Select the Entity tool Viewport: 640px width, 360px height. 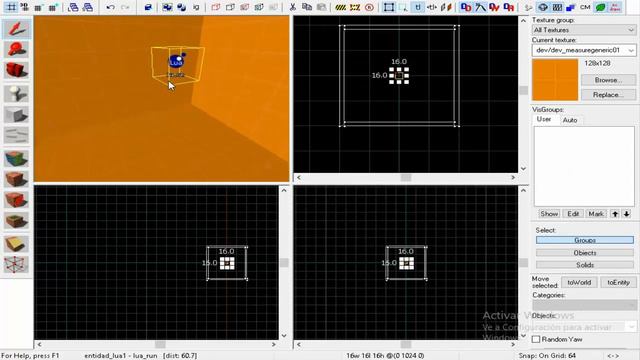tap(16, 94)
